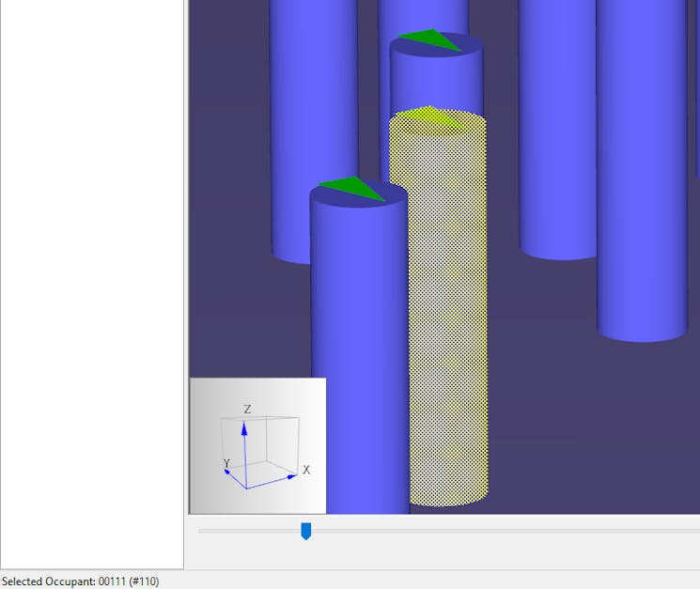Click the Z axis label in gizmo
Viewport: 700px width, 589px height.
(x=247, y=410)
